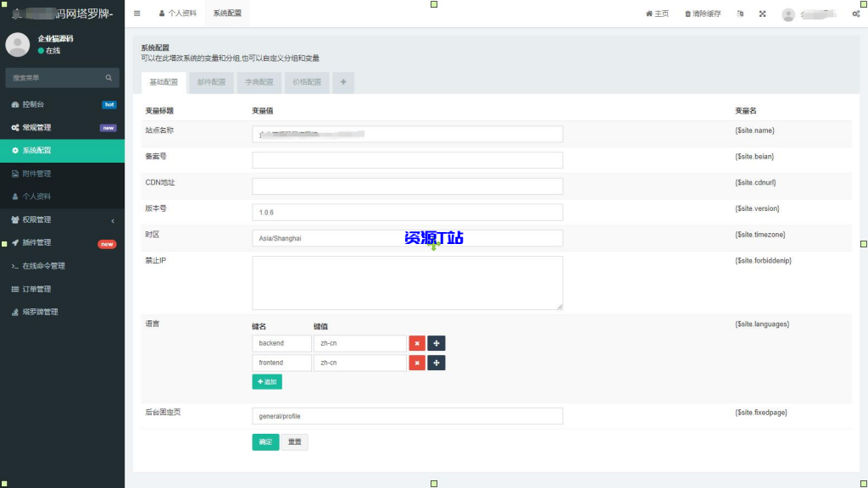Delete the backend language row
The height and width of the screenshot is (488, 868).
[416, 343]
